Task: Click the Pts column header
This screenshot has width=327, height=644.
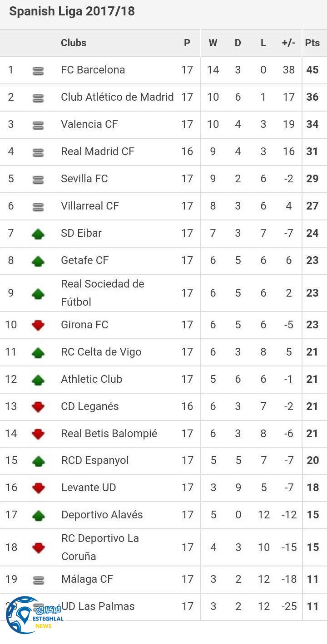Action: [x=312, y=43]
